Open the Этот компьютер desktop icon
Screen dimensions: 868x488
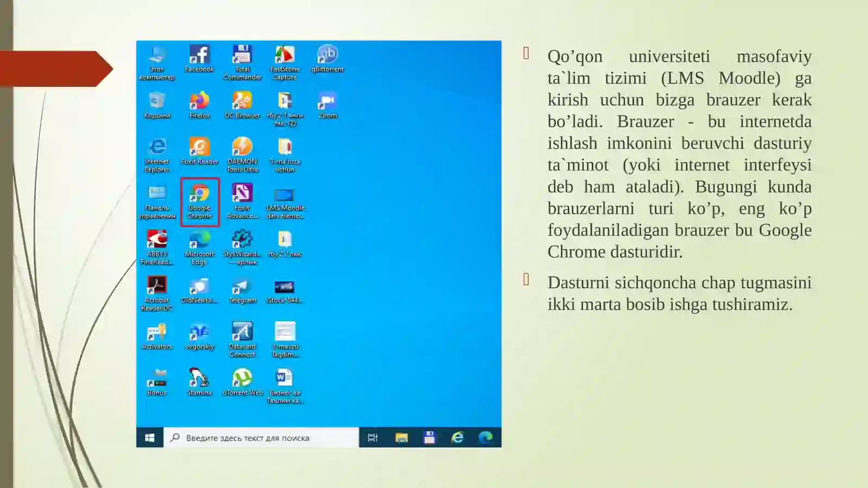tap(157, 62)
